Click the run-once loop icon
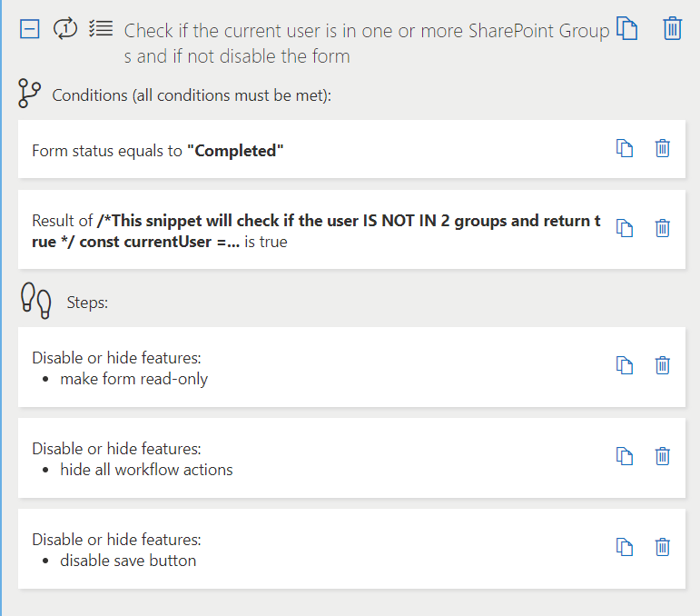Viewport: 700px width, 616px height. (x=65, y=29)
